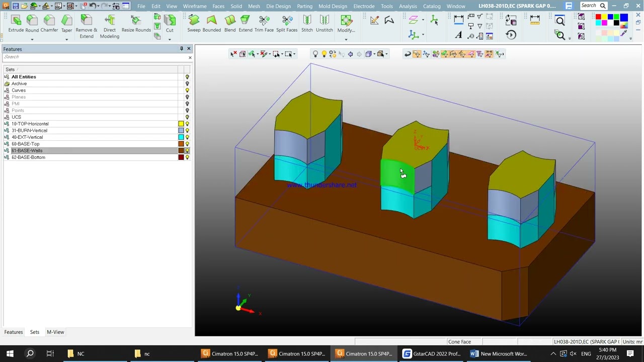The image size is (644, 362).
Task: Click the Features panel search field
Action: point(95,57)
